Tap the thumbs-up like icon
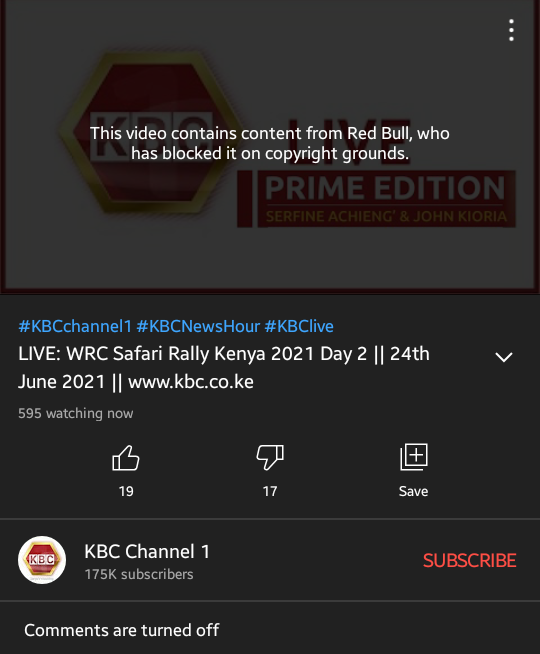Viewport: 540px width, 654px height. click(126, 458)
